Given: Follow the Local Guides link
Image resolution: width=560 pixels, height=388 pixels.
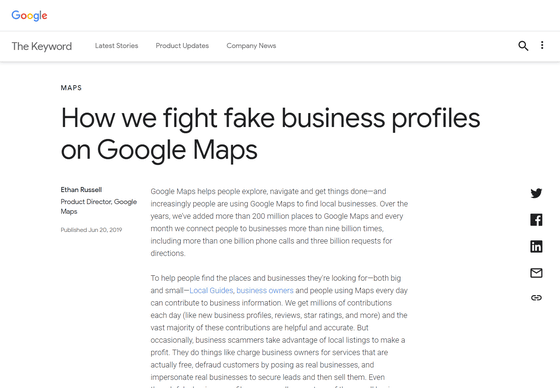Looking at the screenshot, I should (211, 290).
